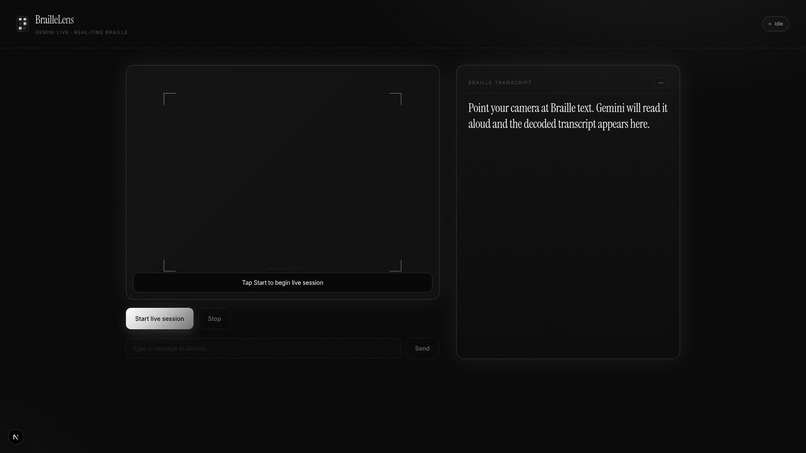Start the live session
806x453 pixels.
[159, 319]
